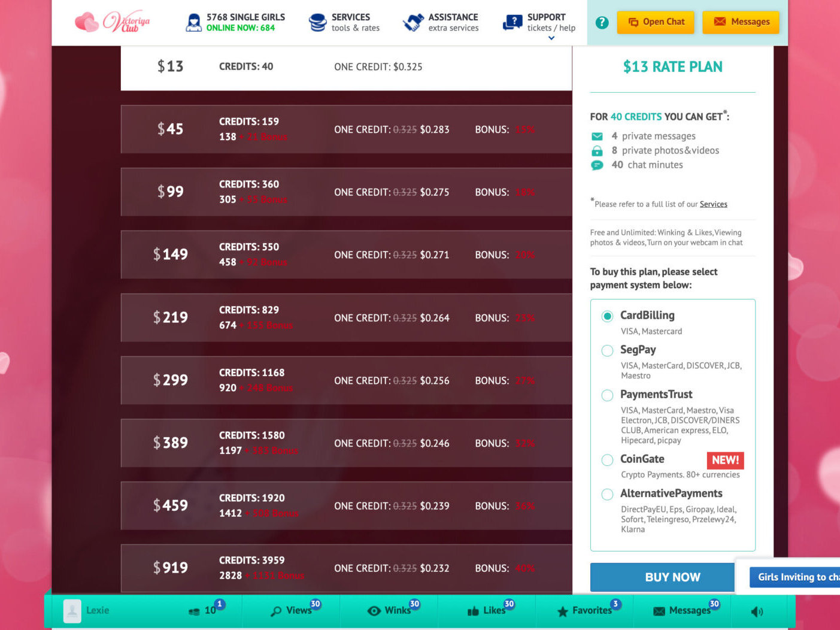Select the SegPay payment option

tap(607, 350)
